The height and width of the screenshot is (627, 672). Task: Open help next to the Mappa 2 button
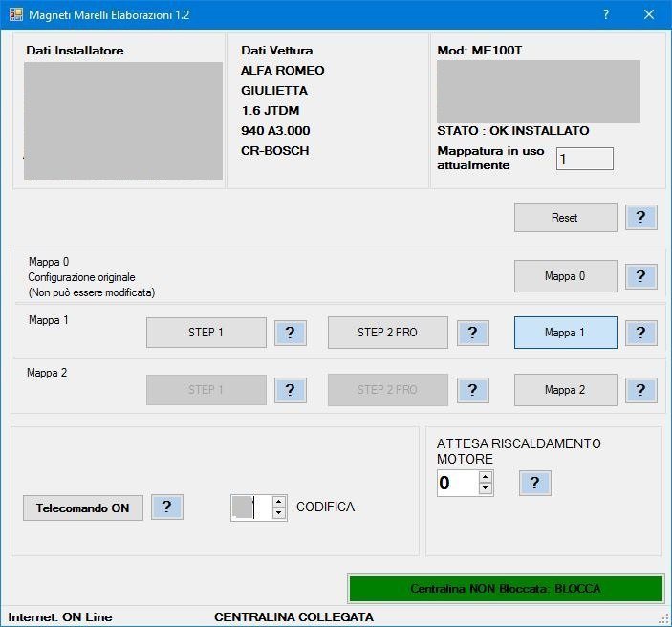640,390
